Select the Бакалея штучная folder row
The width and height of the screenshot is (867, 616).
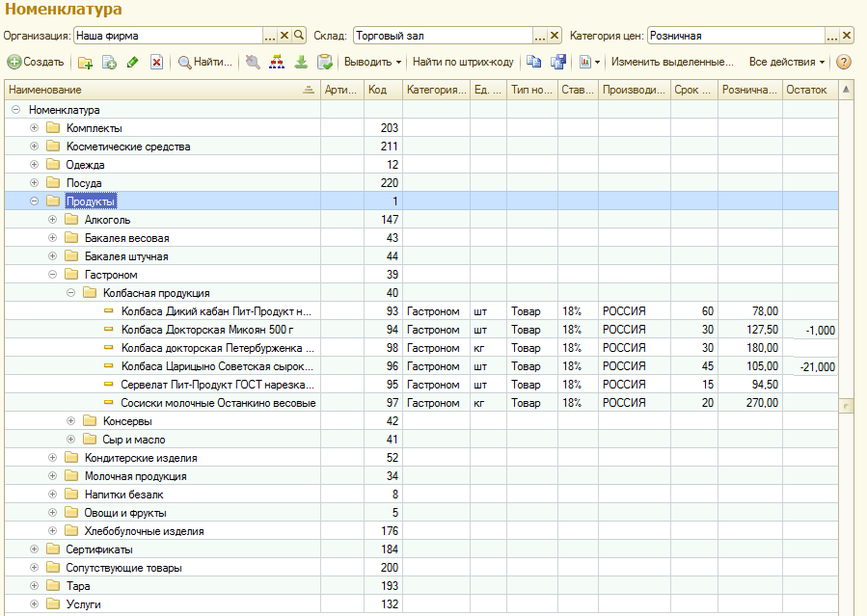[x=421, y=255]
